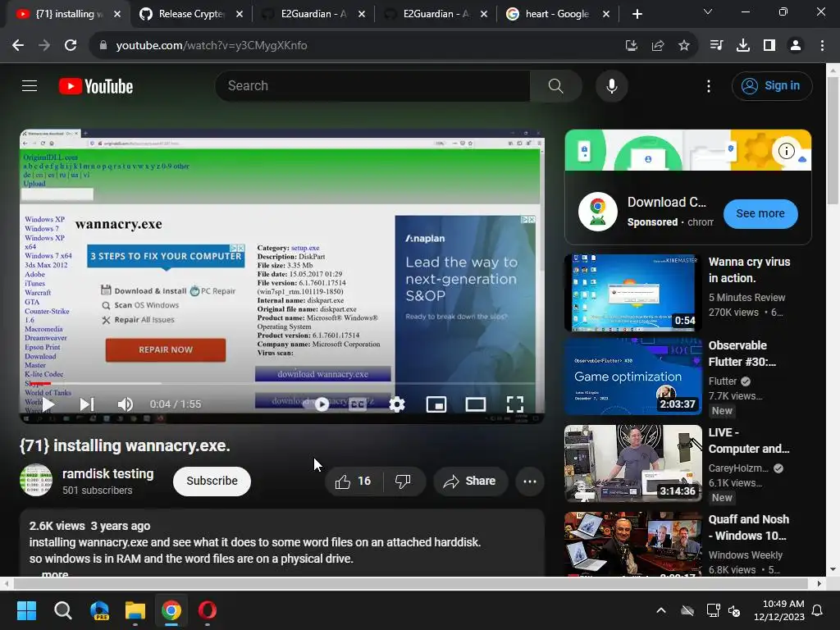
Task: Open the LIVE Computer video thumbnail
Action: tap(632, 463)
